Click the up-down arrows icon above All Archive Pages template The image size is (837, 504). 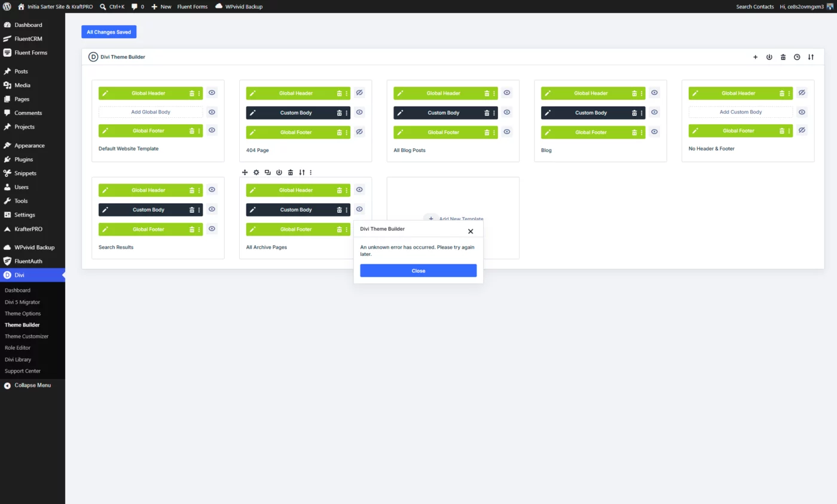[x=302, y=172]
